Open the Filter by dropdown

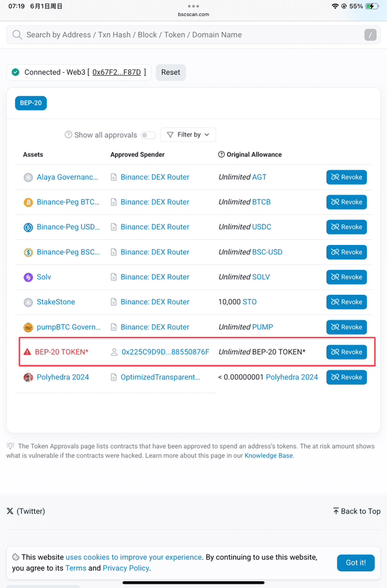tap(188, 135)
